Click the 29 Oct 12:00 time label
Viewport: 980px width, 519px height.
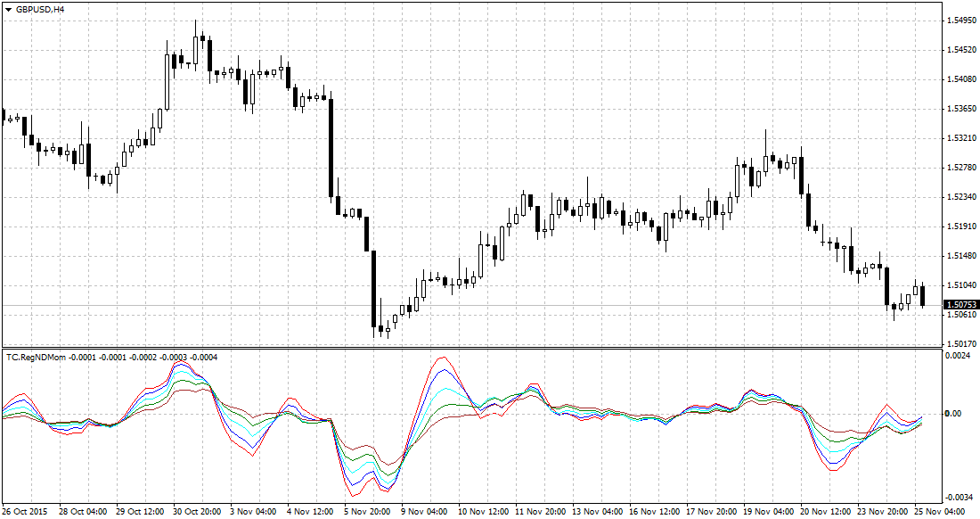click(140, 512)
